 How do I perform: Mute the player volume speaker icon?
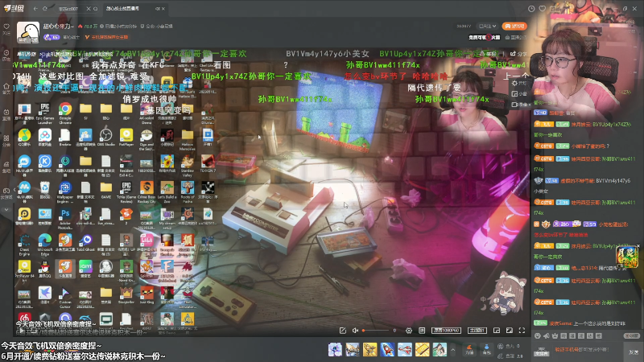coord(355,331)
